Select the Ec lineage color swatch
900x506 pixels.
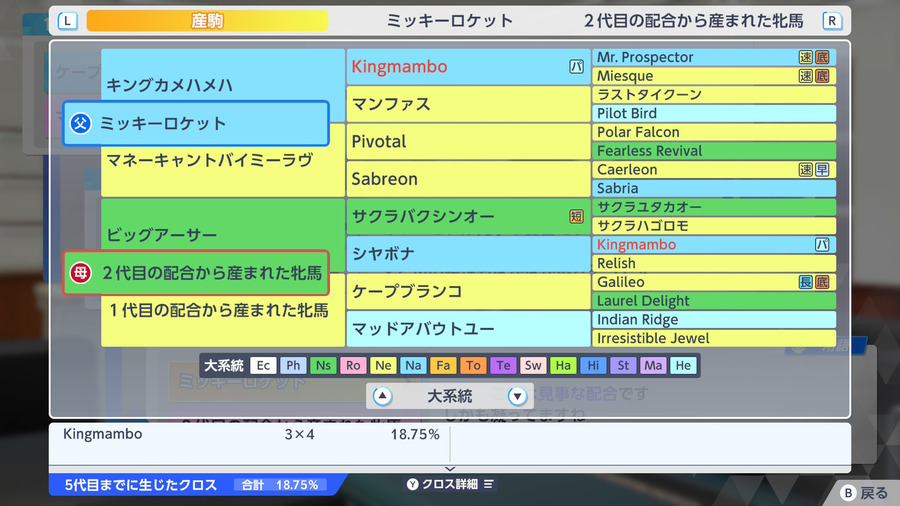(263, 365)
